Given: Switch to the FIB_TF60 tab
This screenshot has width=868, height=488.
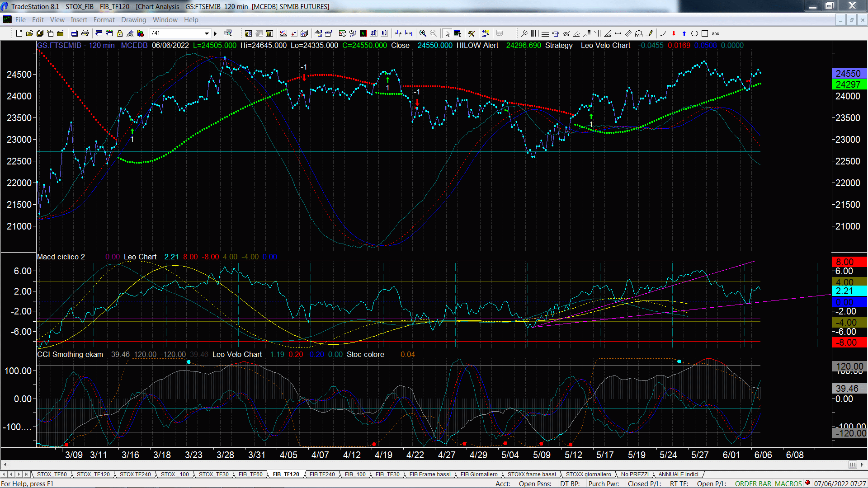Looking at the screenshot, I should pos(250,474).
